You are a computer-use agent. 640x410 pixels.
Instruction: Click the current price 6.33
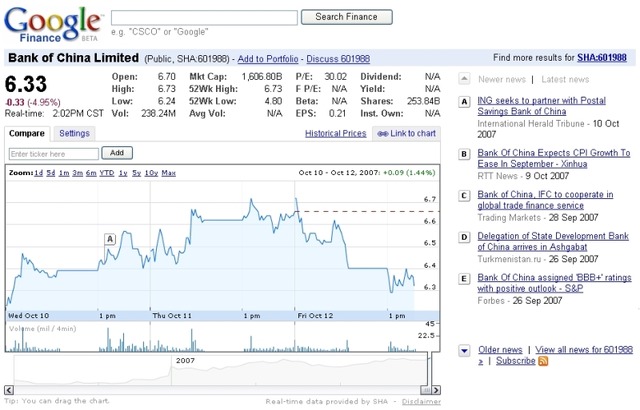pyautogui.click(x=26, y=84)
